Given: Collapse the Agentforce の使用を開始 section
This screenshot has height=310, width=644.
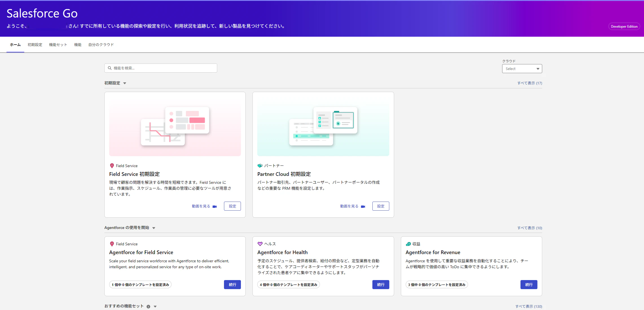Looking at the screenshot, I should [154, 228].
